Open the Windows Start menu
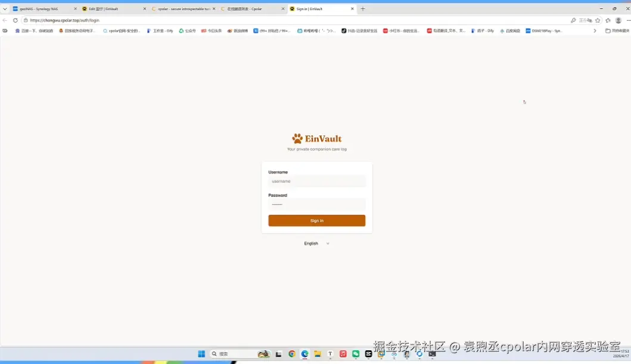The image size is (631, 364). click(201, 354)
